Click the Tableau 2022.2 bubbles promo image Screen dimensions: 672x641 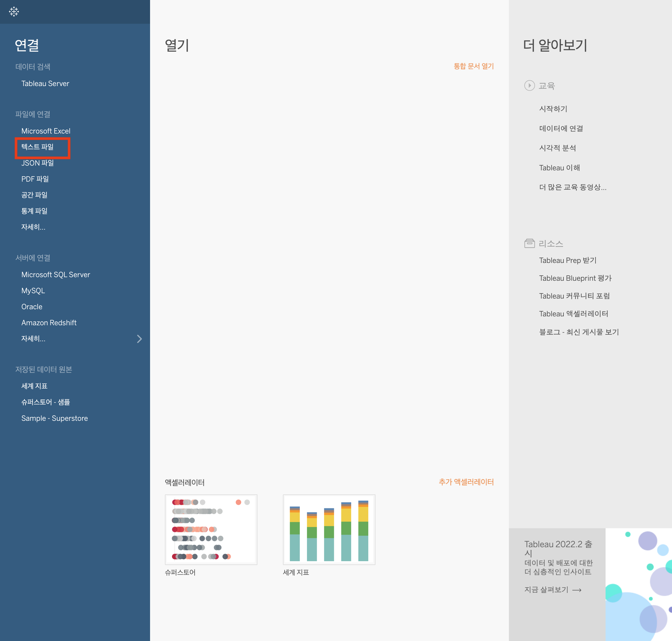pyautogui.click(x=638, y=584)
